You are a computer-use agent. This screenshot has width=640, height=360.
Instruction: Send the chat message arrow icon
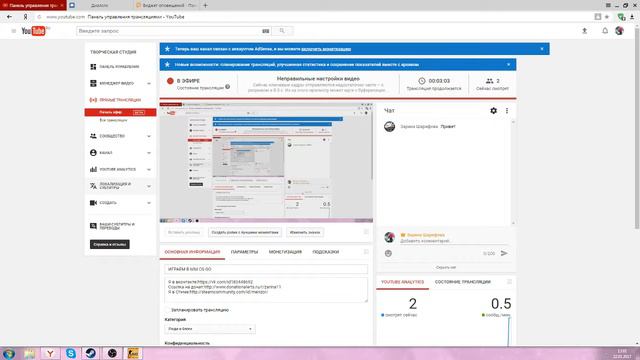(504, 253)
